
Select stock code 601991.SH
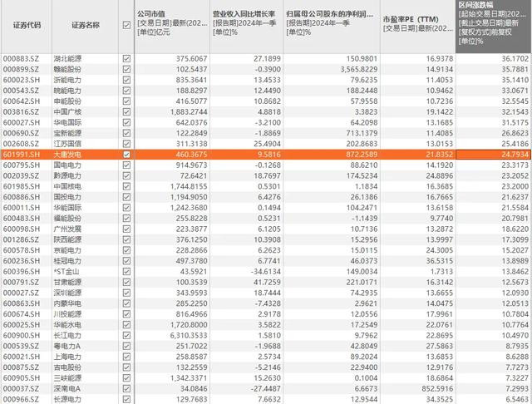click(22, 155)
